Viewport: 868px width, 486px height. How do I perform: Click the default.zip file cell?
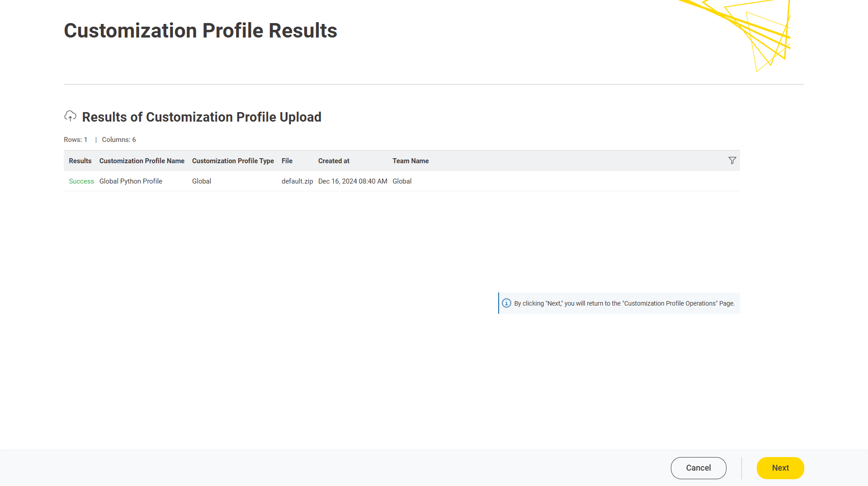coord(297,181)
